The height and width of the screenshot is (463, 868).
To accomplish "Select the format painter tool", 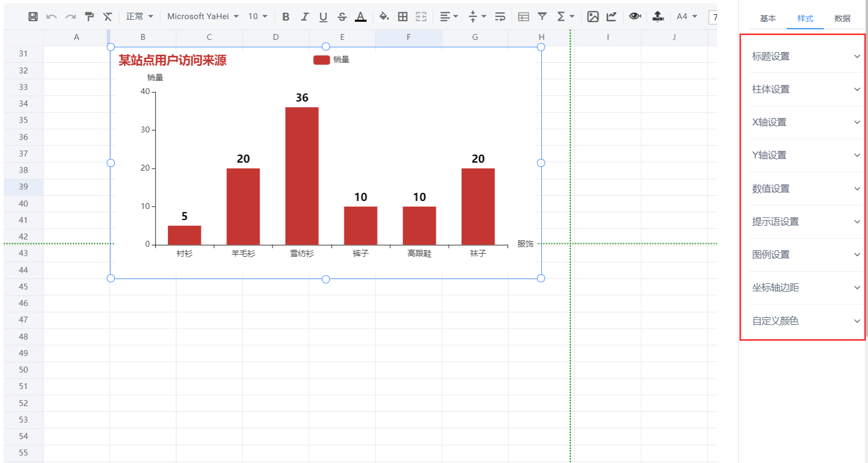I will point(89,16).
